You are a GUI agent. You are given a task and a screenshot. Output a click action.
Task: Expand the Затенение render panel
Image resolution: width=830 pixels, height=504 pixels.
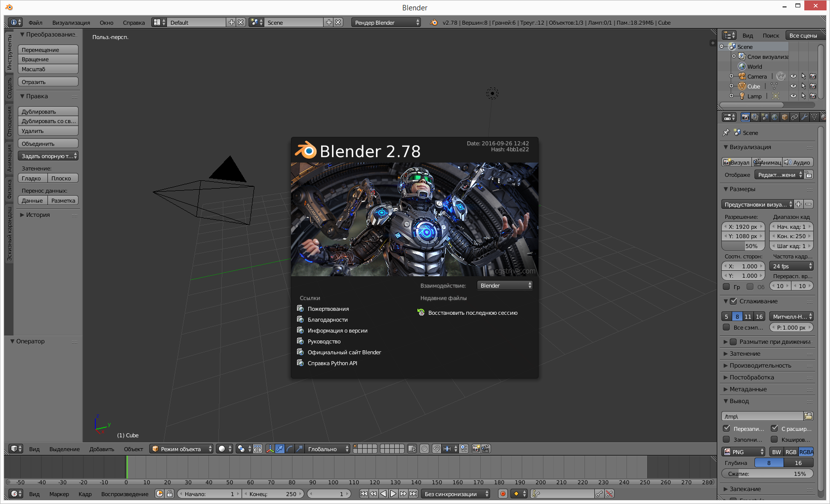pyautogui.click(x=745, y=353)
